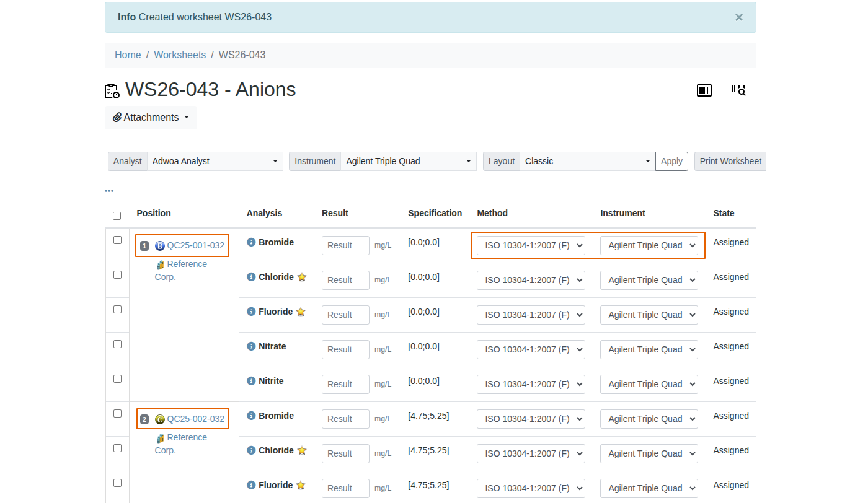The width and height of the screenshot is (868, 503).
Task: Click the three-dots icon above the table
Action: (x=109, y=191)
